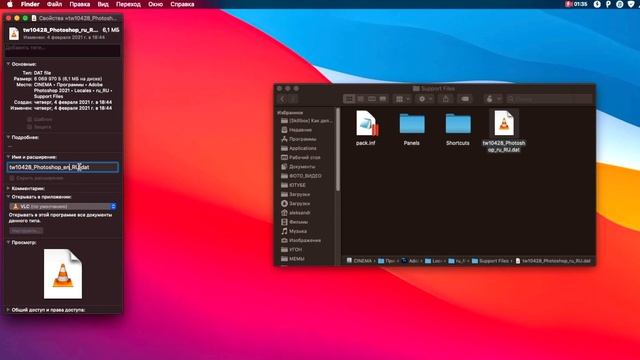
Task: Click the Finder sidebar scrollbar
Action: point(338,149)
